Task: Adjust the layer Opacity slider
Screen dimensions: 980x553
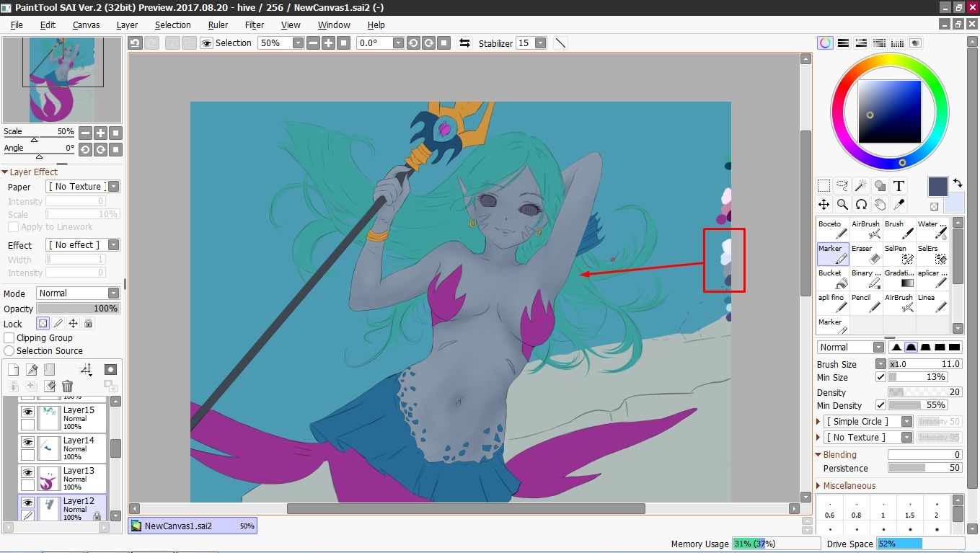Action: coord(78,309)
